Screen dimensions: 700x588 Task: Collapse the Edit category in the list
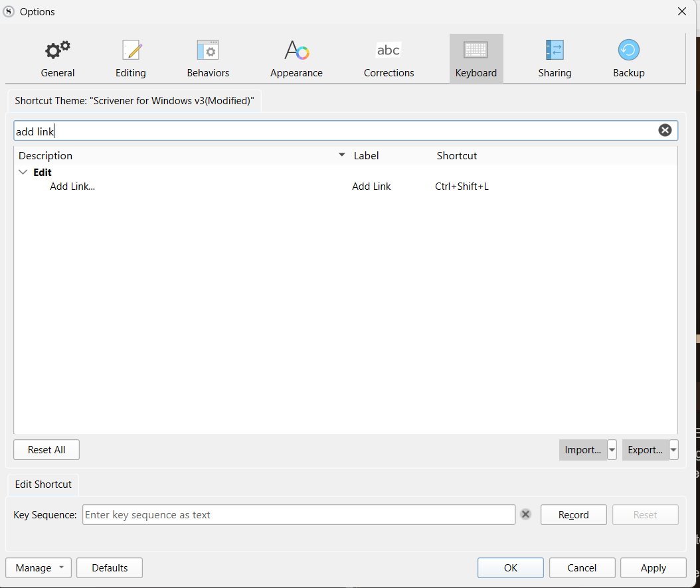(x=23, y=173)
